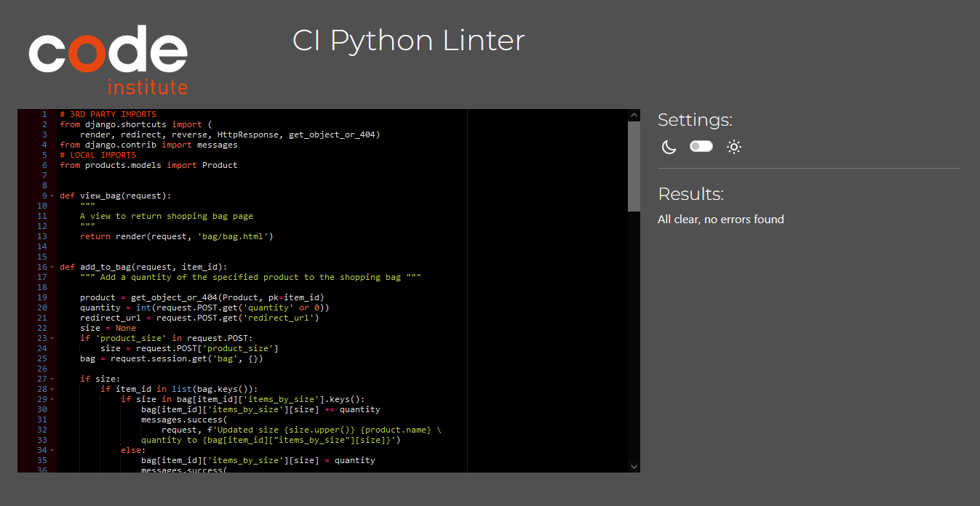Click the 'product = get_object_or_404' line
Screen dimensions: 980x506
[x=202, y=297]
